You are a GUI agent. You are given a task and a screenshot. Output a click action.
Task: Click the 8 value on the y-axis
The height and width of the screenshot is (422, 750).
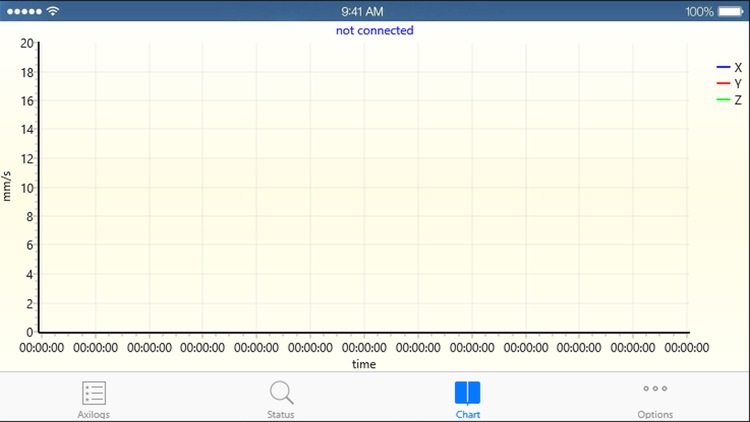(x=30, y=217)
